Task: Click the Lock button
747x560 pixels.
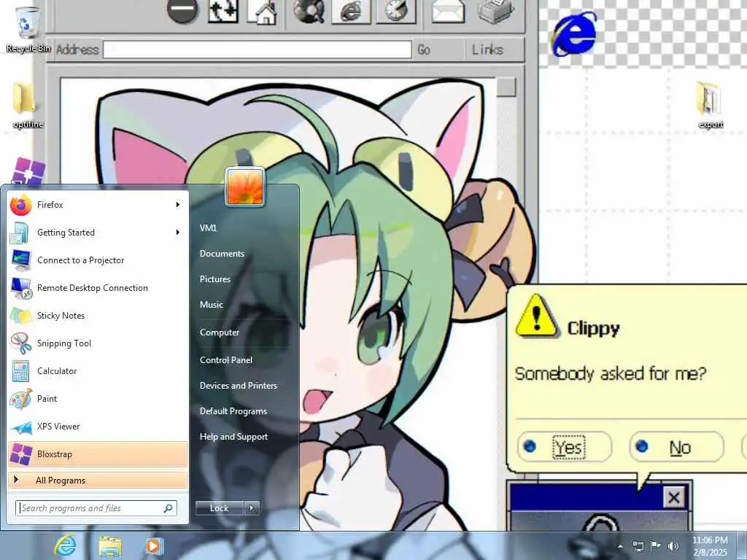Action: click(220, 508)
